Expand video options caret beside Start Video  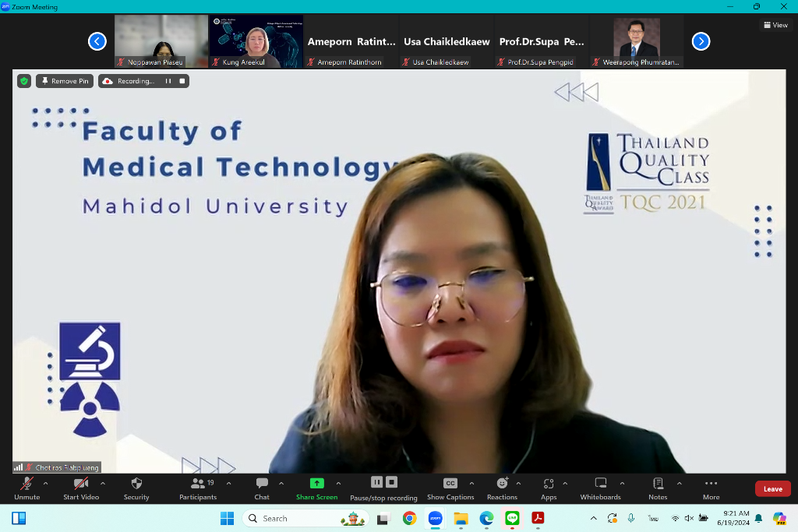pos(103,483)
